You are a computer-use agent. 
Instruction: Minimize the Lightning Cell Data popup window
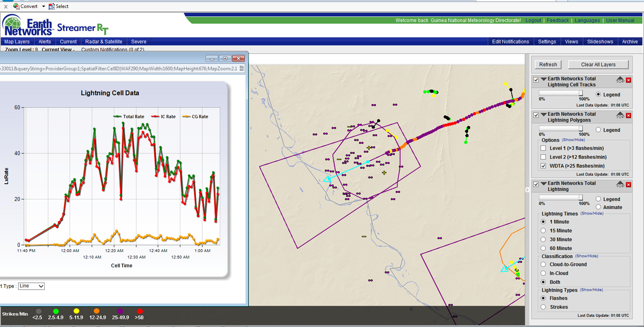tap(211, 58)
